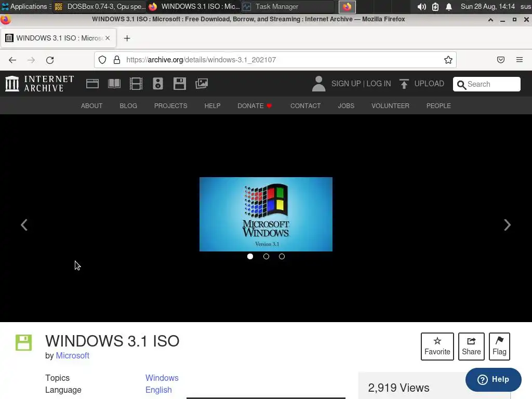Open power manager battery icon
Screen dimensions: 532x399
pyautogui.click(x=435, y=7)
